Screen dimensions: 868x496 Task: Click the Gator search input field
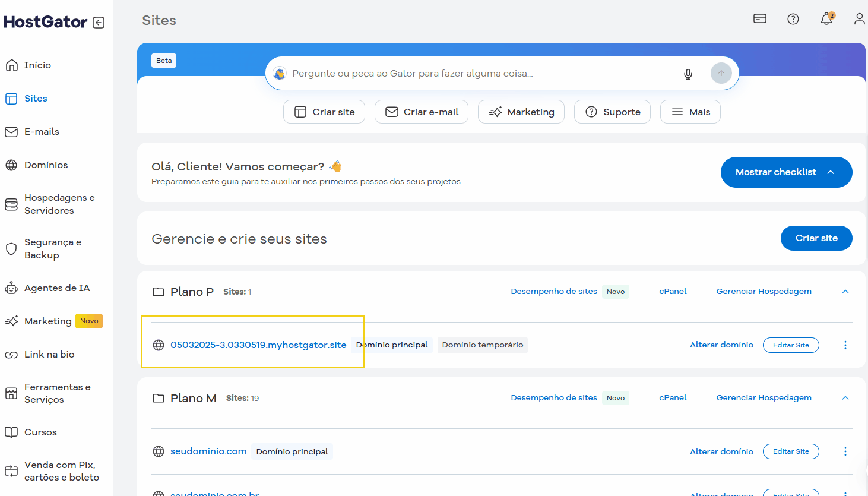click(x=475, y=74)
